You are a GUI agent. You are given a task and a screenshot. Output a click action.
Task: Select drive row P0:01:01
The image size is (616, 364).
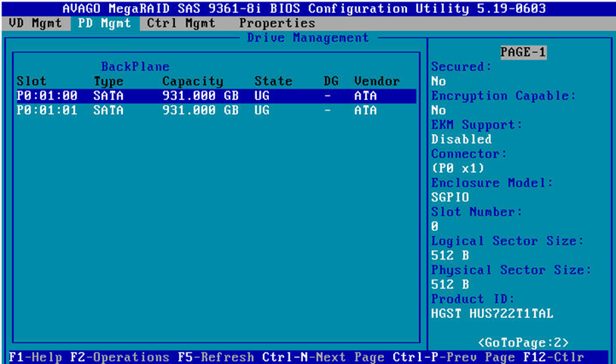pyautogui.click(x=216, y=110)
